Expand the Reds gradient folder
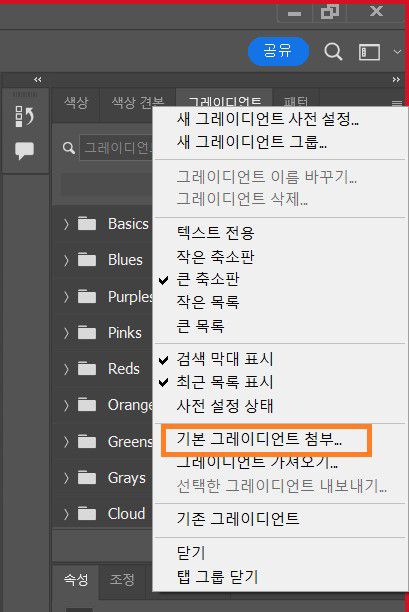409x612 pixels. coord(66,369)
